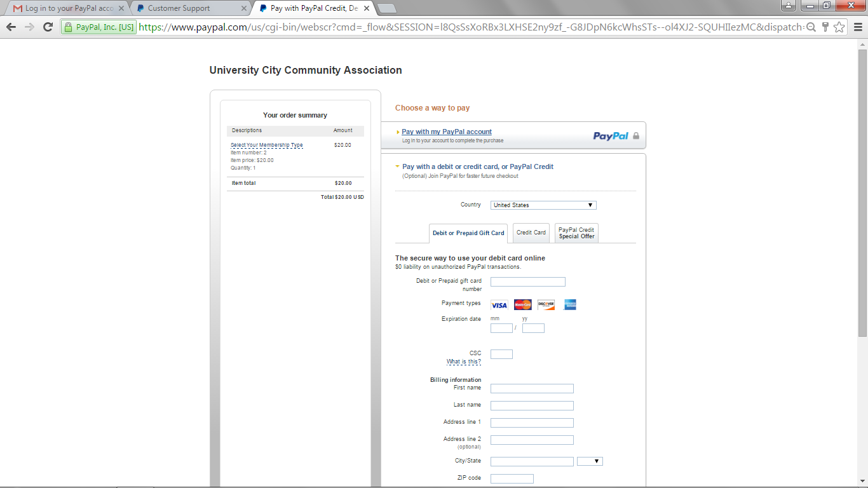The height and width of the screenshot is (488, 868).
Task: Click the Choose a way to pay heading
Action: 433,108
